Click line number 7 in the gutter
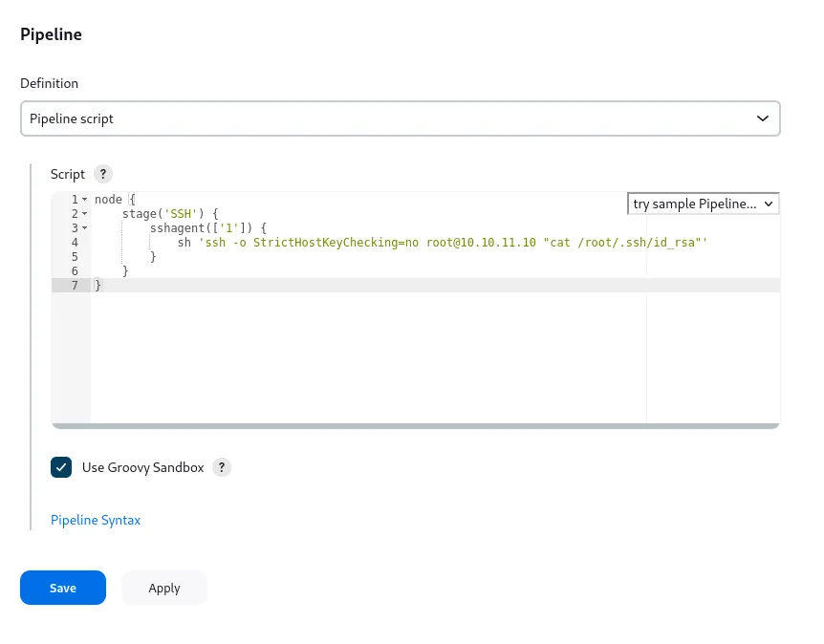The height and width of the screenshot is (644, 824). [x=75, y=286]
